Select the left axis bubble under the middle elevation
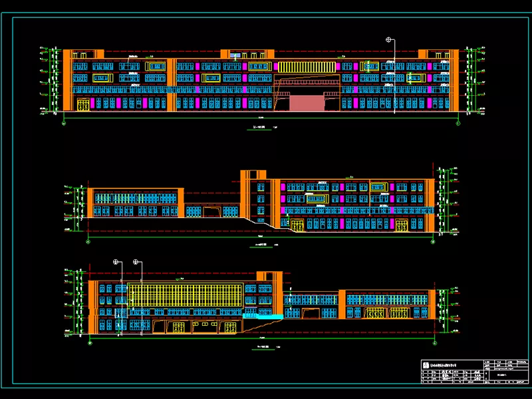 coord(88,241)
